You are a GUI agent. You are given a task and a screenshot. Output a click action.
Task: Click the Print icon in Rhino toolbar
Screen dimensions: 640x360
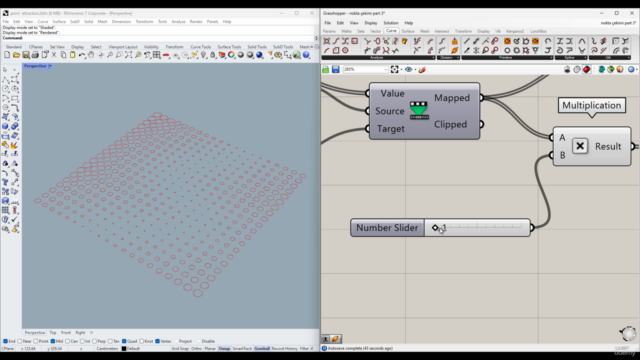pos(35,55)
